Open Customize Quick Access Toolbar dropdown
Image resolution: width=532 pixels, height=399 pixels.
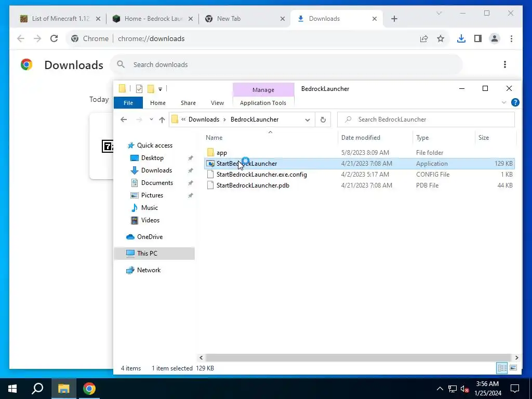[x=160, y=89]
